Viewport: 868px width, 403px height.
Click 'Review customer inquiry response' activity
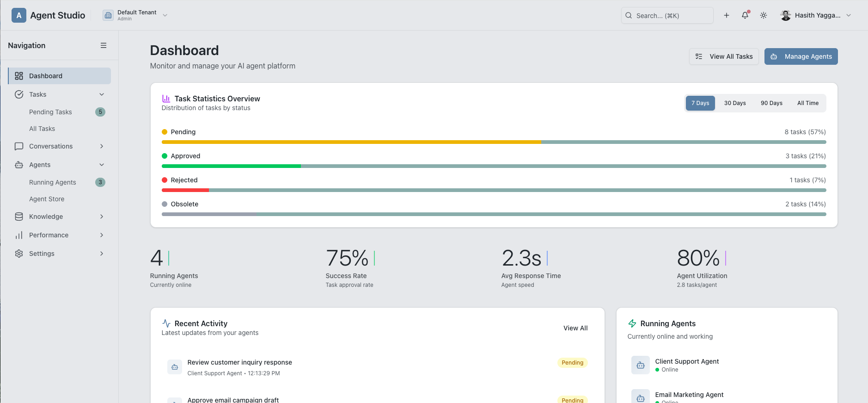[x=239, y=362]
